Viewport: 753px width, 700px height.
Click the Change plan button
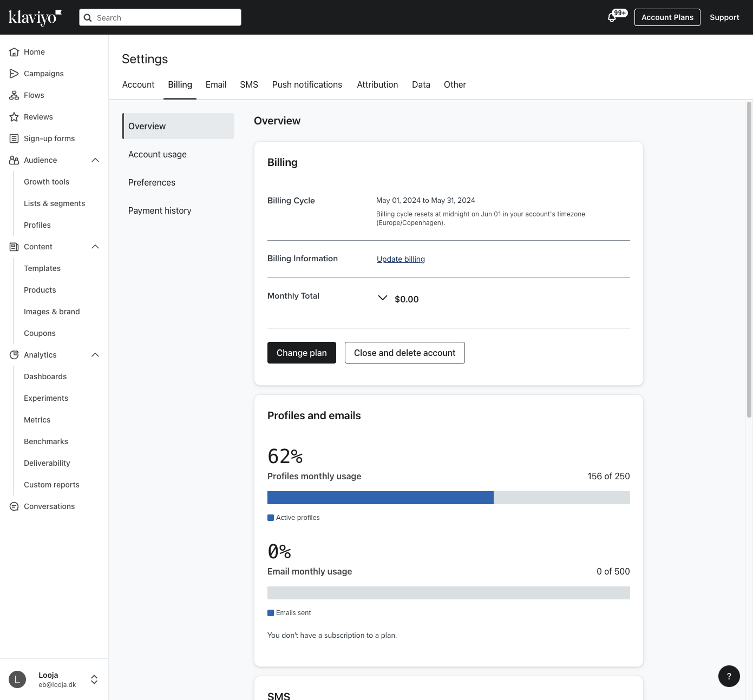coord(302,353)
